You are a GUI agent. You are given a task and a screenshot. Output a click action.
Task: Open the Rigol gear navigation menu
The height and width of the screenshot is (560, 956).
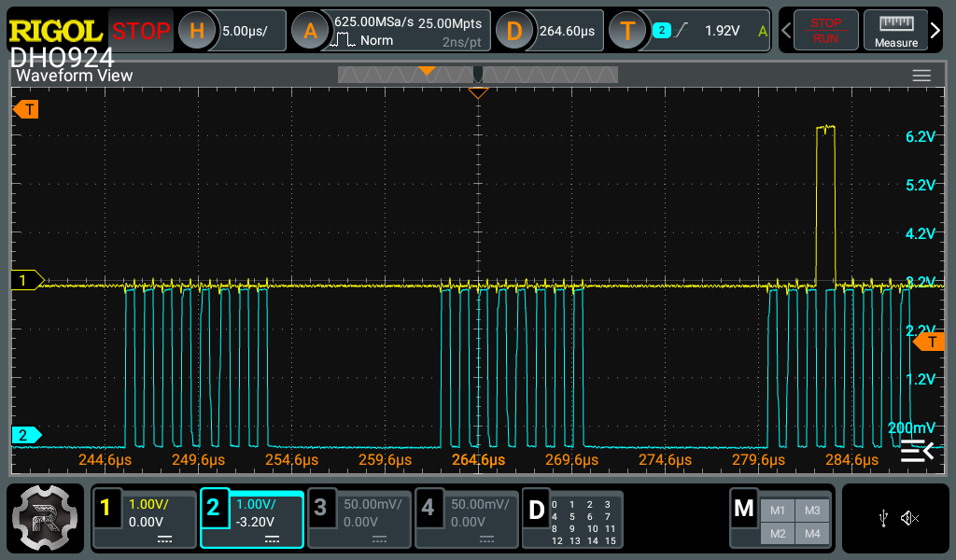click(47, 518)
